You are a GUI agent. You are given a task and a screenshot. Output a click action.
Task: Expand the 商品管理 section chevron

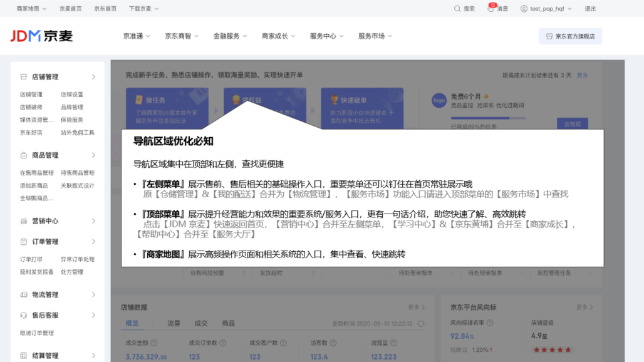tap(93, 155)
